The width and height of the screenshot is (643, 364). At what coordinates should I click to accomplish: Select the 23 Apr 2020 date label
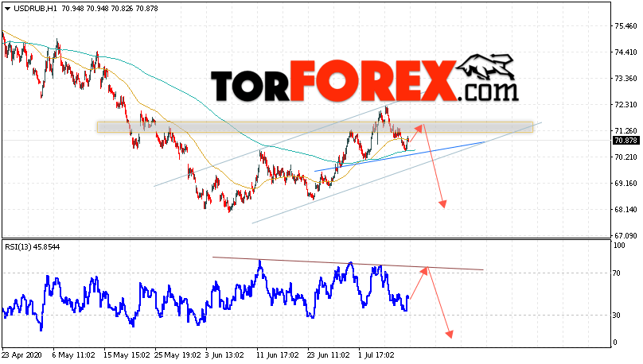click(22, 355)
